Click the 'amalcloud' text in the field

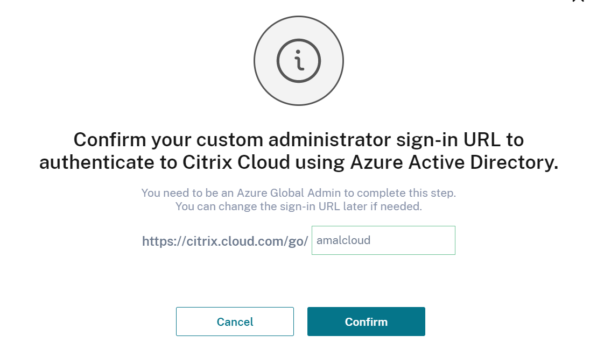(x=343, y=240)
